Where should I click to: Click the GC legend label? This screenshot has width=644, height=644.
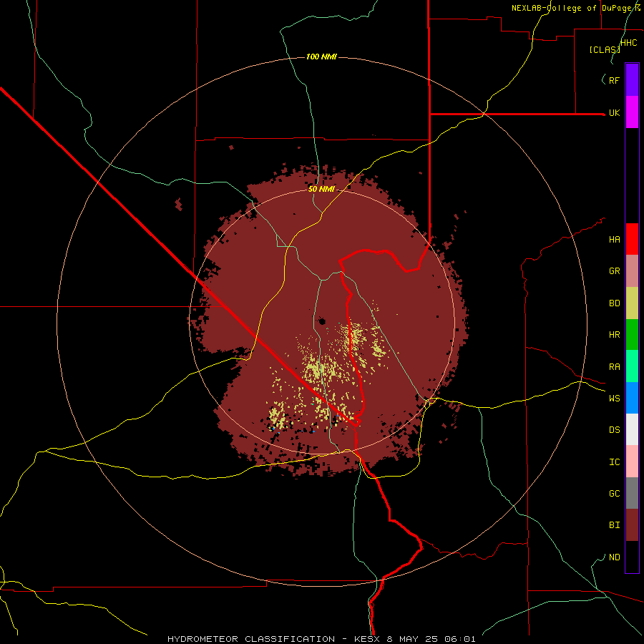615,494
